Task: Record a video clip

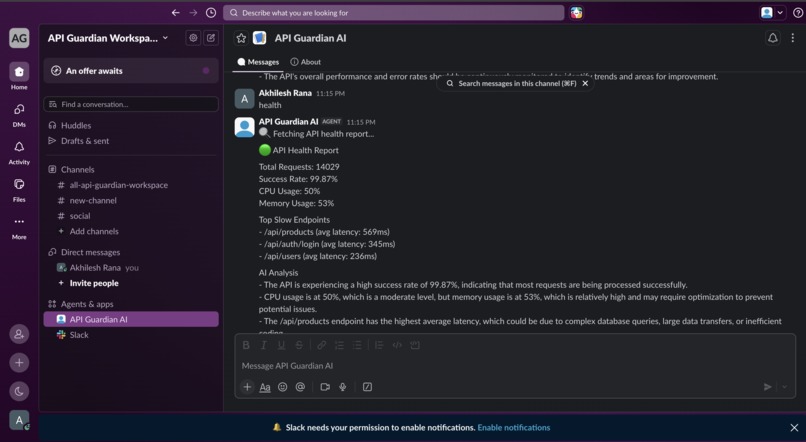Action: pyautogui.click(x=325, y=387)
